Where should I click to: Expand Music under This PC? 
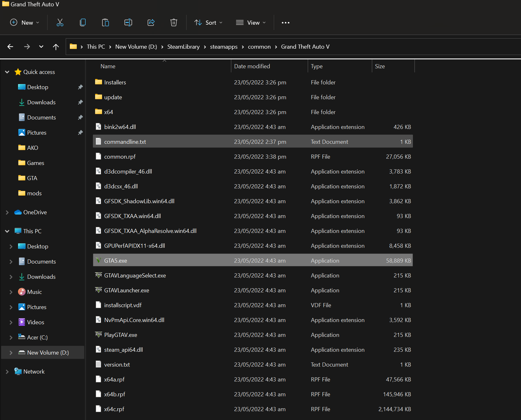pos(11,292)
